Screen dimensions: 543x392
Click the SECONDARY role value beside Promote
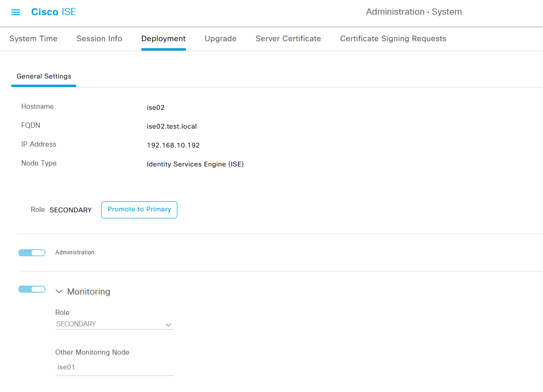click(70, 210)
